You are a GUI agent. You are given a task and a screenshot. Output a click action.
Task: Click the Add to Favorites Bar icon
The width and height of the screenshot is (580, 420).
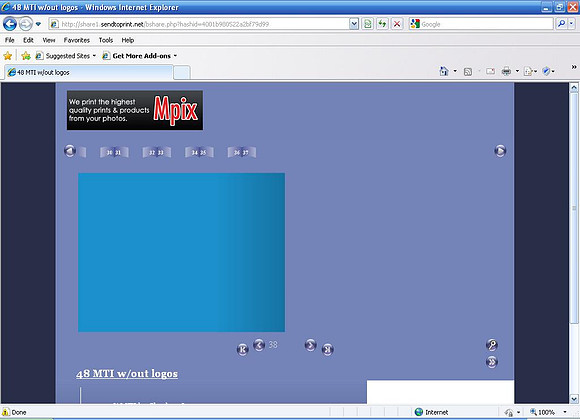click(26, 56)
